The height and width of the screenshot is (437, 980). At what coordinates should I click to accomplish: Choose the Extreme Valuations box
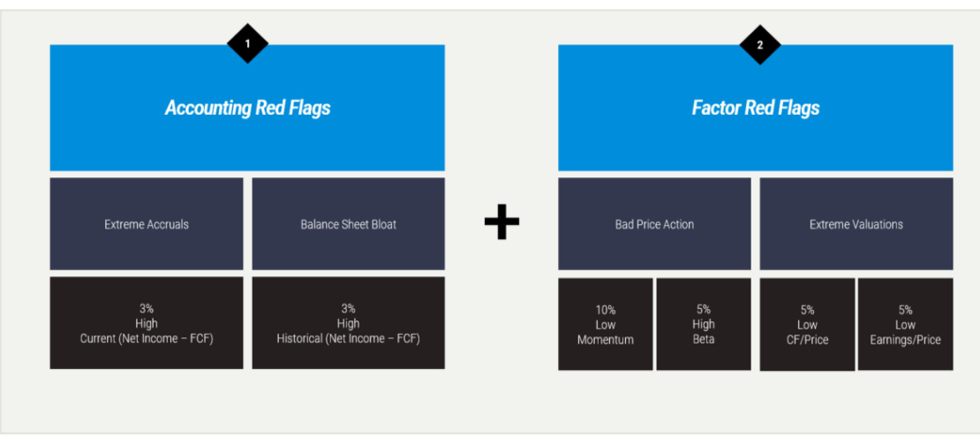click(x=856, y=224)
